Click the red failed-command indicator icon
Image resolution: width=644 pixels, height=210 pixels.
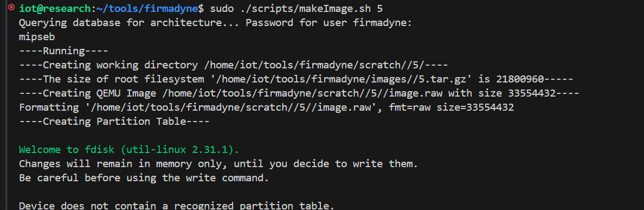pos(11,8)
